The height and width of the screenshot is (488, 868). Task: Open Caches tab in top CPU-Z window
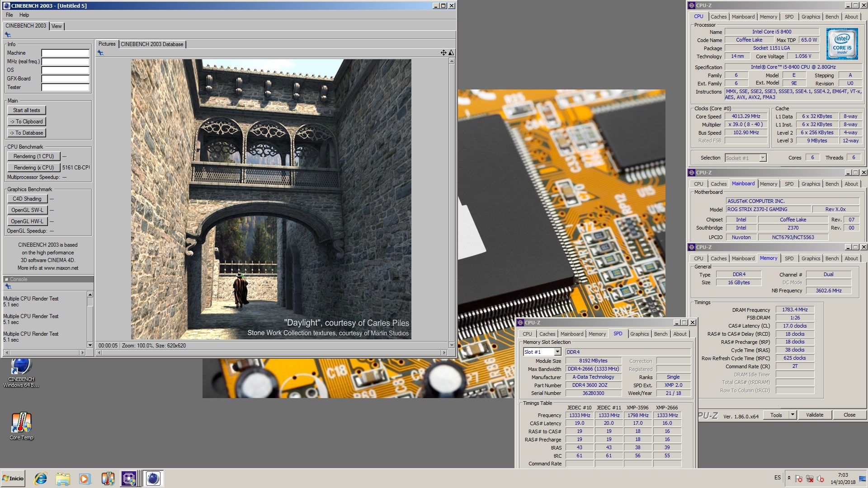[x=718, y=17]
